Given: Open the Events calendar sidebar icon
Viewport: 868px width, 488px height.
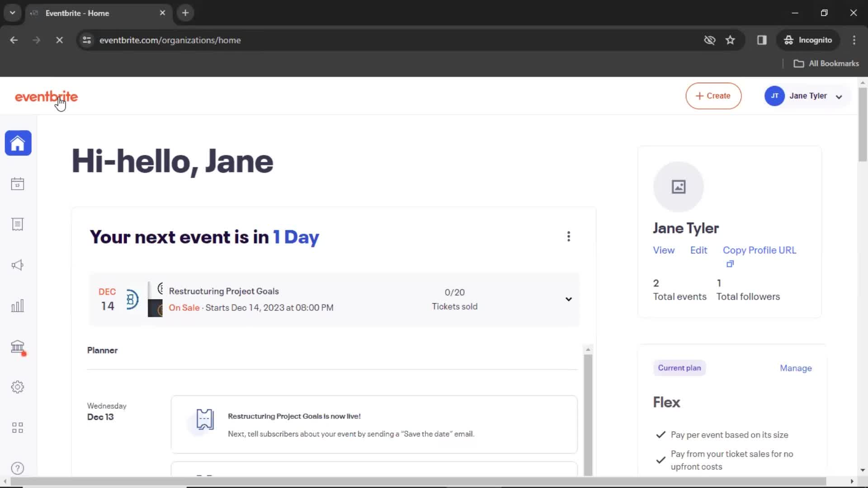Looking at the screenshot, I should [18, 184].
